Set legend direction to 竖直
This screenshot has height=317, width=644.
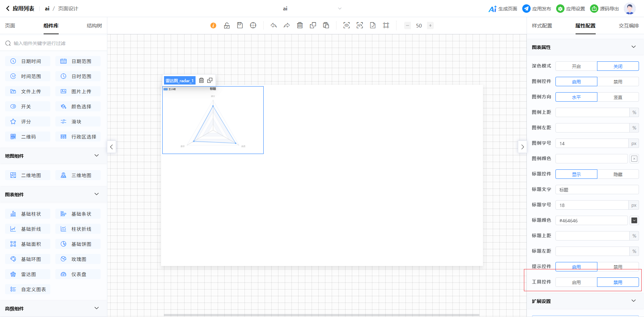click(x=618, y=97)
